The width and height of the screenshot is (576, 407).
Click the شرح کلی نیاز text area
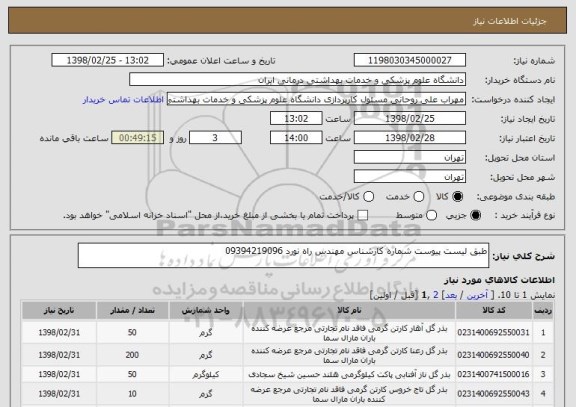pyautogui.click(x=283, y=255)
